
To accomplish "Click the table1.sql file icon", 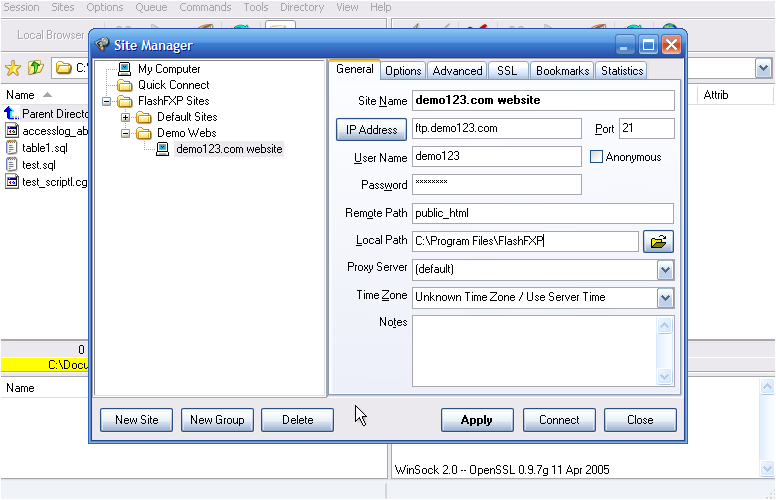I will point(12,148).
